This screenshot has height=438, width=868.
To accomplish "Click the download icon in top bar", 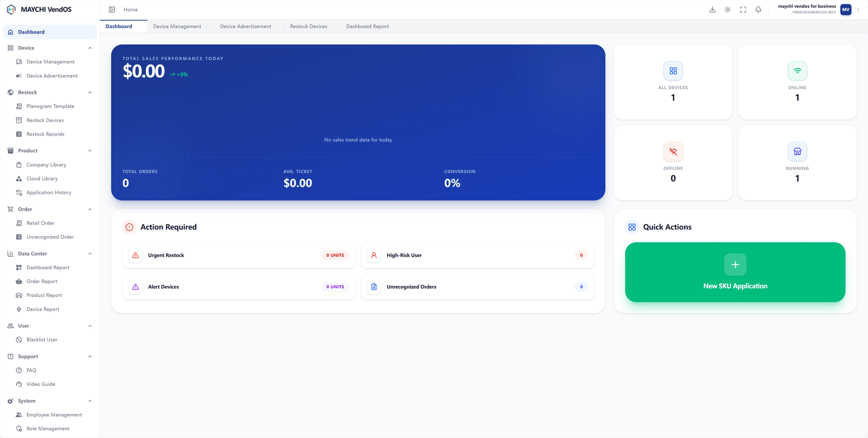I will point(712,10).
